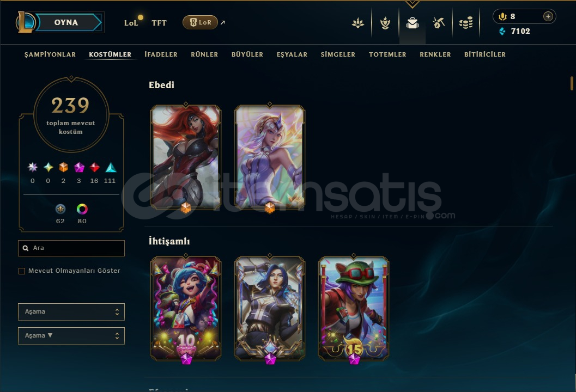The height and width of the screenshot is (392, 576).
Task: Click the plus icon next to RP balance
Action: [548, 16]
